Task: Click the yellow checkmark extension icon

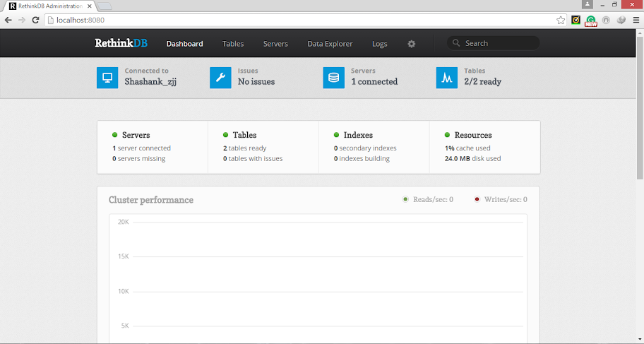Action: [576, 20]
